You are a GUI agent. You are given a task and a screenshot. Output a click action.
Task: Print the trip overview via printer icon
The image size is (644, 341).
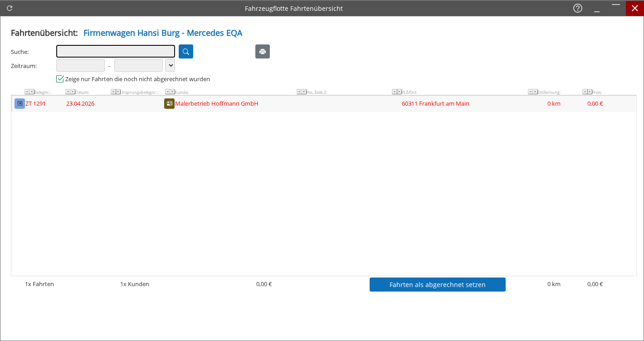(263, 52)
